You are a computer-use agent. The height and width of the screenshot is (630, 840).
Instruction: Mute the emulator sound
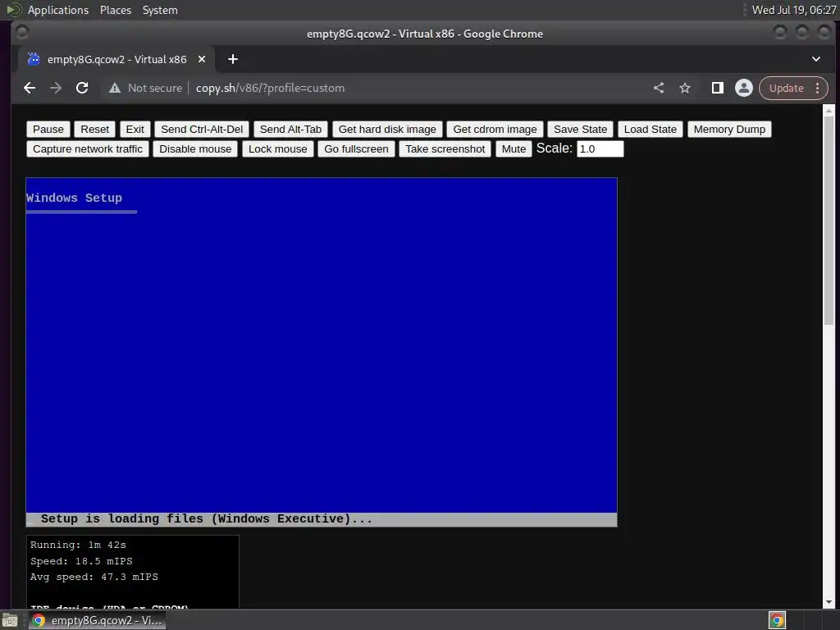click(x=514, y=149)
